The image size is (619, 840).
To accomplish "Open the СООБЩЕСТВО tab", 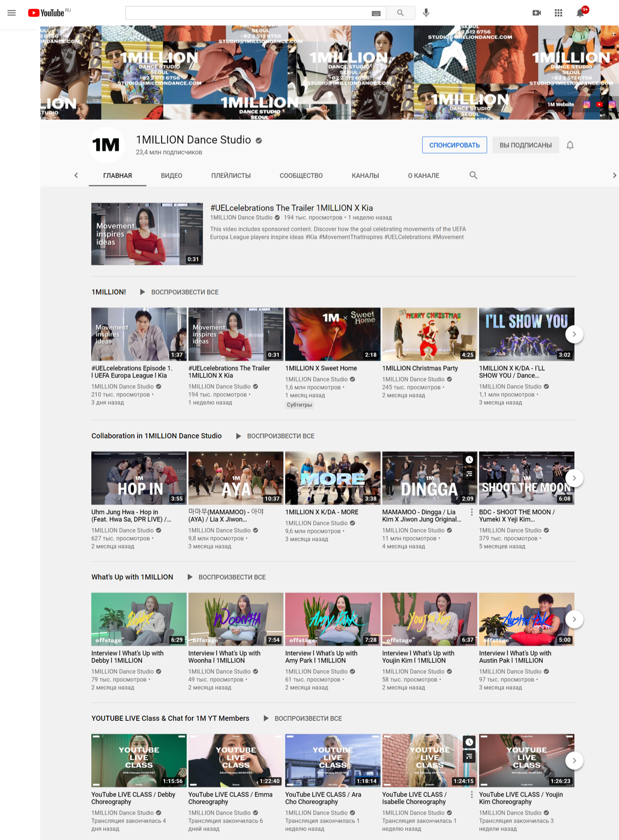I will click(x=301, y=176).
